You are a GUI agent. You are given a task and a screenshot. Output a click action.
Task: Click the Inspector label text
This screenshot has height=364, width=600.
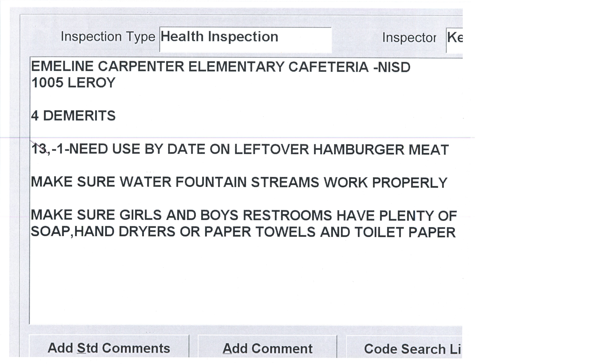[x=409, y=38]
